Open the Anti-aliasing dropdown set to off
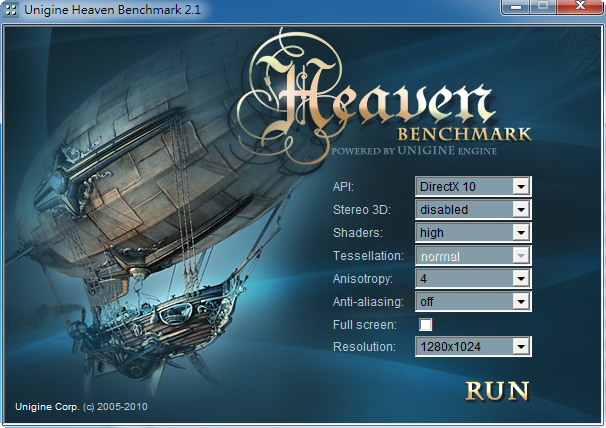This screenshot has width=606, height=428. tap(473, 302)
